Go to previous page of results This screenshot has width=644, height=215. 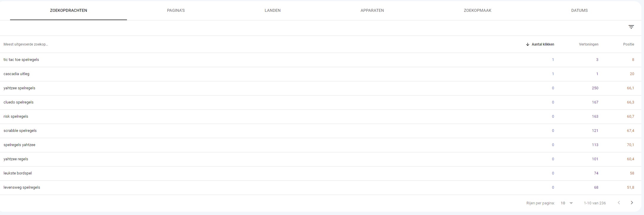point(619,203)
